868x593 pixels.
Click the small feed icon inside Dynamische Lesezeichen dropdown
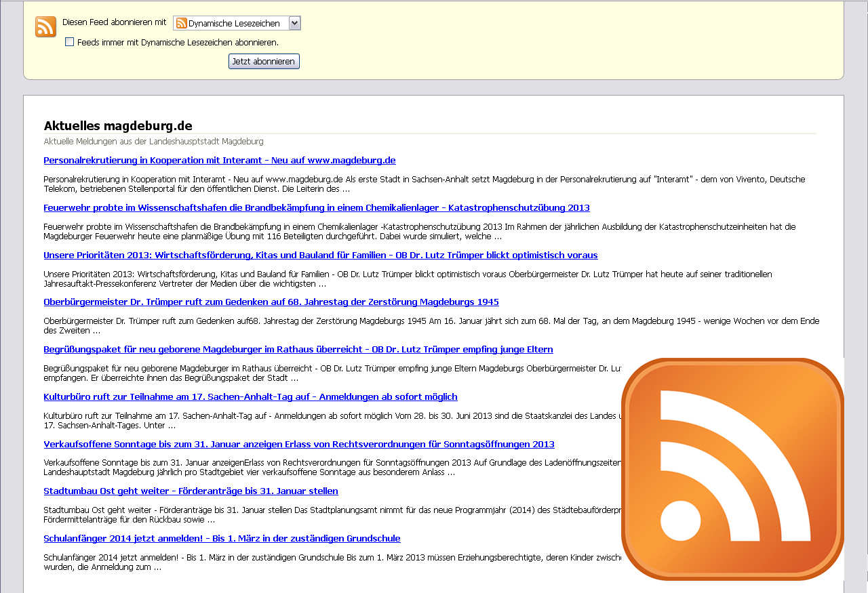pos(181,23)
